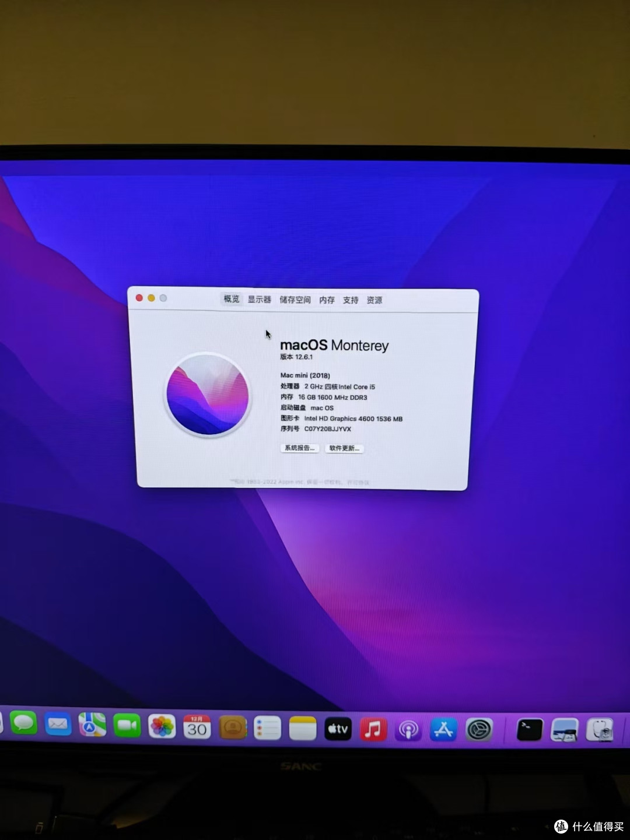The height and width of the screenshot is (840, 630).
Task: Minimize the About This Mac window
Action: (151, 298)
